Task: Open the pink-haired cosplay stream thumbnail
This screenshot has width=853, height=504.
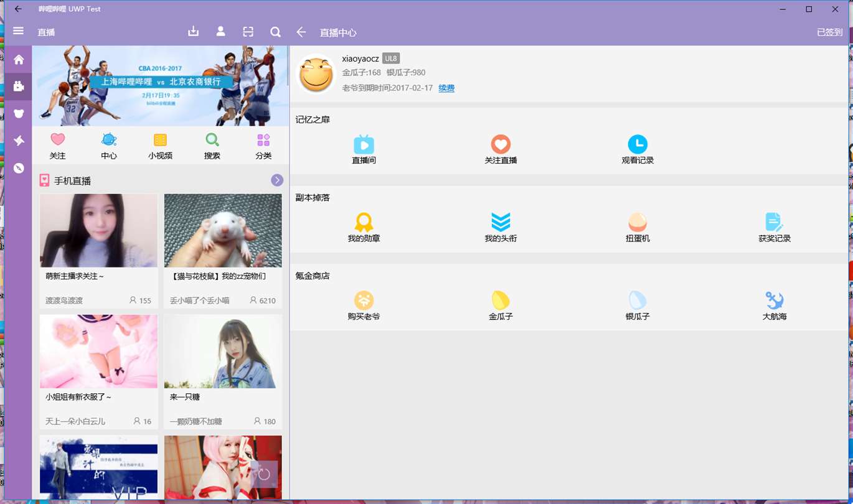Action: [223, 467]
